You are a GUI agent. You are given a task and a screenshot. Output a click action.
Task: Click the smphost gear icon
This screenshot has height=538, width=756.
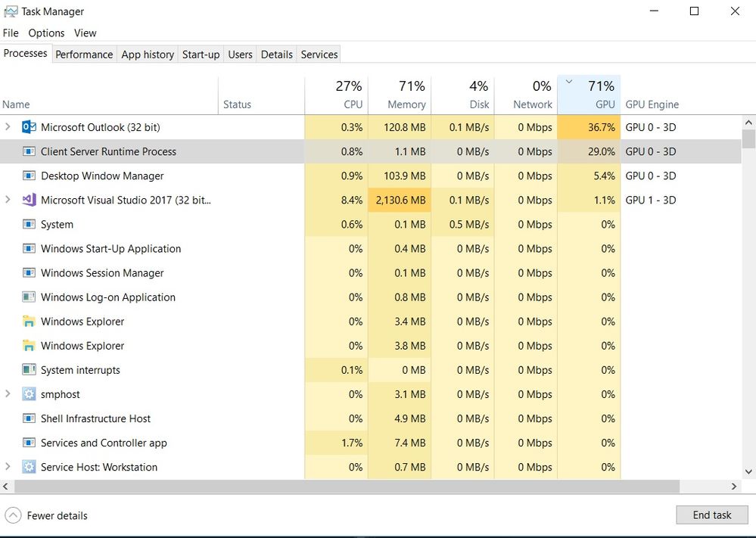coord(29,394)
